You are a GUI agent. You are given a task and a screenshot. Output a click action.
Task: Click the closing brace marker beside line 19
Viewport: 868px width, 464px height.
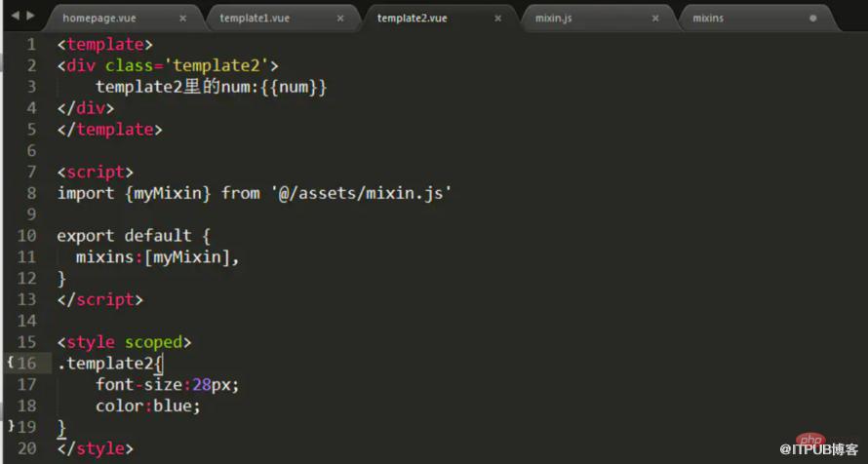tap(11, 426)
